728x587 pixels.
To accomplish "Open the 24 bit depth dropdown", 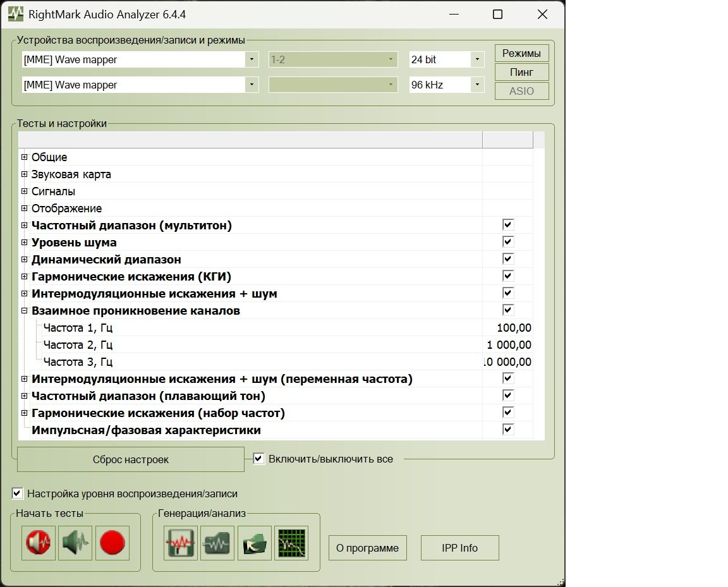I will click(478, 59).
